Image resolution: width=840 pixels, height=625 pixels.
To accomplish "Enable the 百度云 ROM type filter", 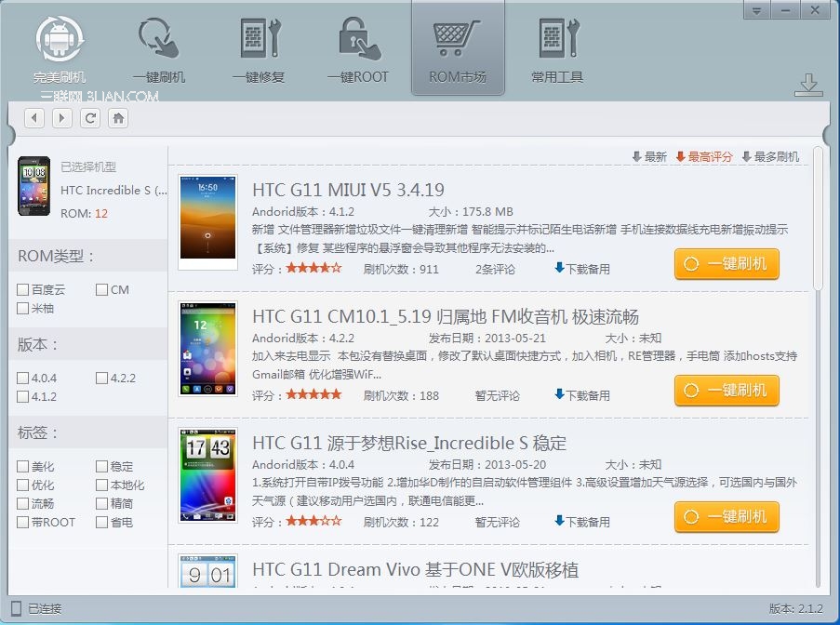I will coord(22,290).
